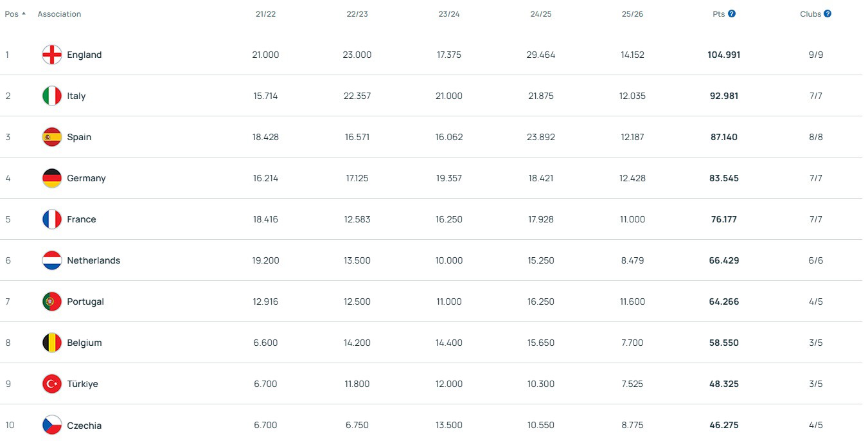Select the 25/26 season column header

[632, 14]
